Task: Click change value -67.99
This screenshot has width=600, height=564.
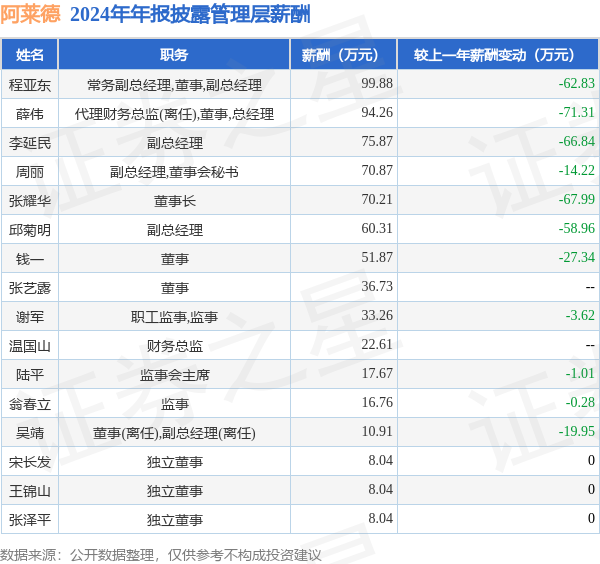Action: click(577, 199)
